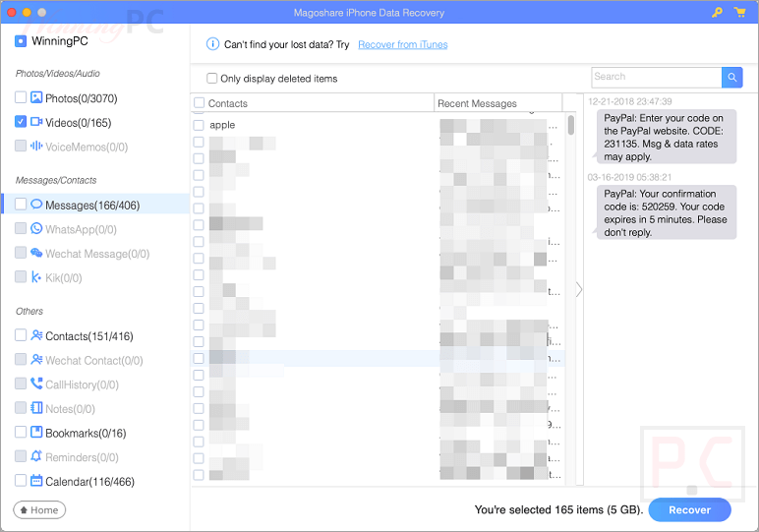The width and height of the screenshot is (759, 532).
Task: Collapse the message preview panel arrow
Action: [579, 289]
